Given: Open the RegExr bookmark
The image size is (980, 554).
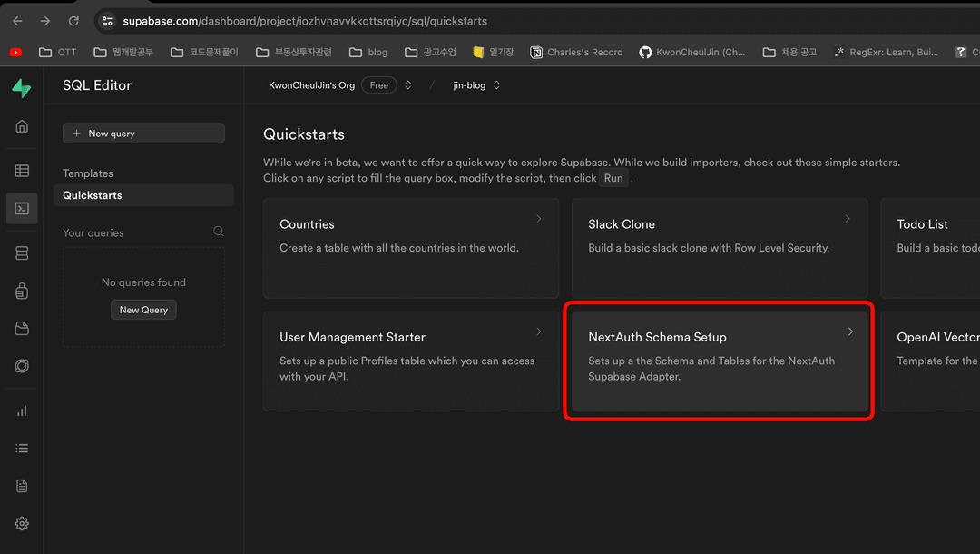Looking at the screenshot, I should (x=886, y=52).
